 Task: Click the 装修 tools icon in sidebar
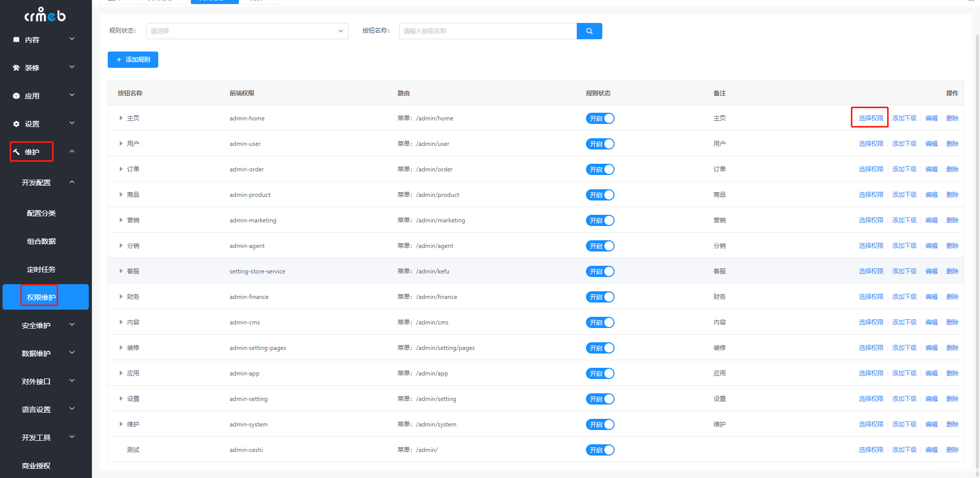pyautogui.click(x=16, y=68)
